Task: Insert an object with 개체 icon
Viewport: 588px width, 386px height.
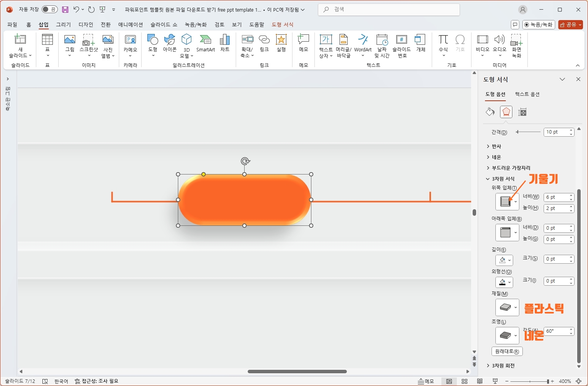Action: tap(421, 43)
